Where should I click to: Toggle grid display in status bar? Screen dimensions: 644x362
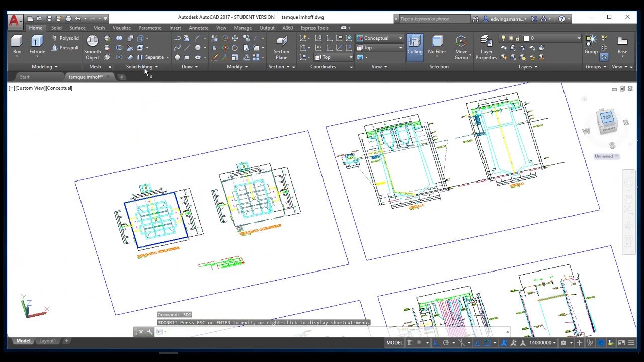point(410,343)
